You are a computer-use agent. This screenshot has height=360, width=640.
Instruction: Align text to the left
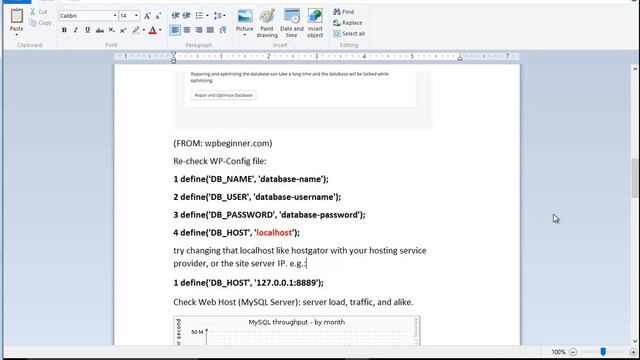[x=175, y=30]
